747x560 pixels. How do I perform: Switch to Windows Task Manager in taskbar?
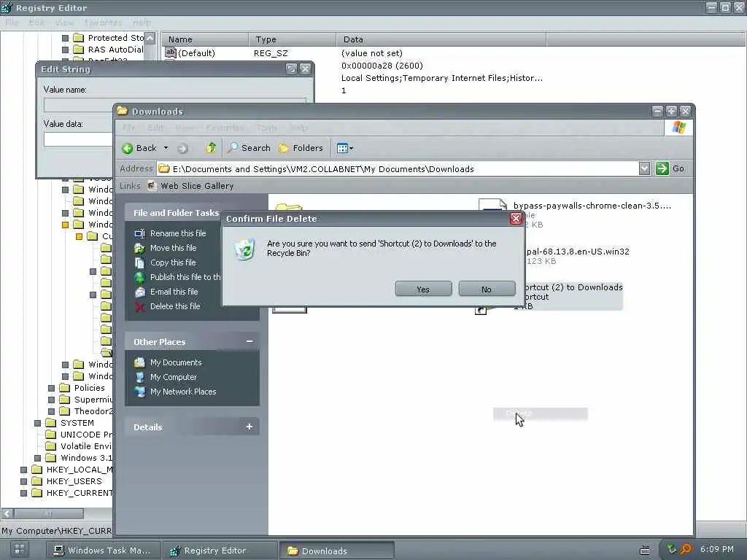point(102,551)
